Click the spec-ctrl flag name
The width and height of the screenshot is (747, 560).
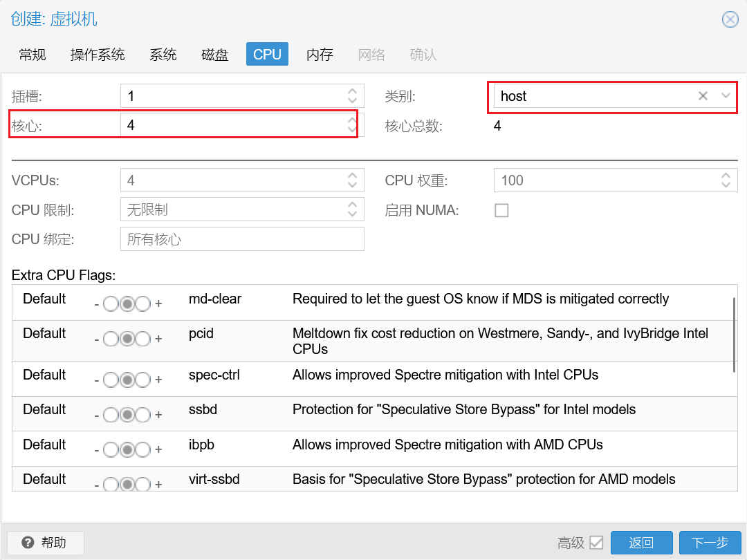pyautogui.click(x=214, y=375)
